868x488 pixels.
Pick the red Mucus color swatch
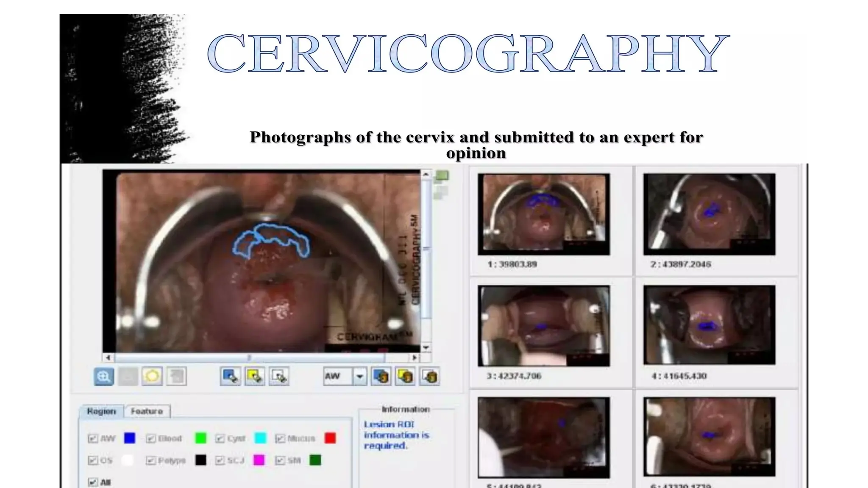click(330, 438)
